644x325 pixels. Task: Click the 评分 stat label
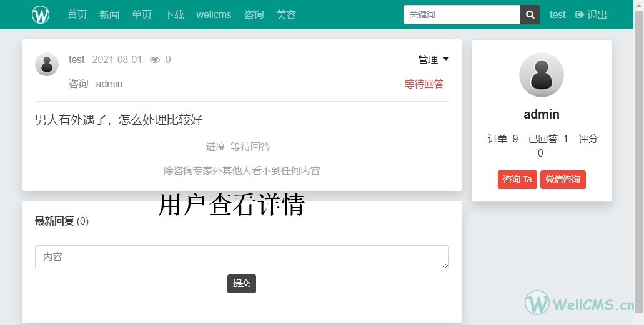[x=588, y=139]
